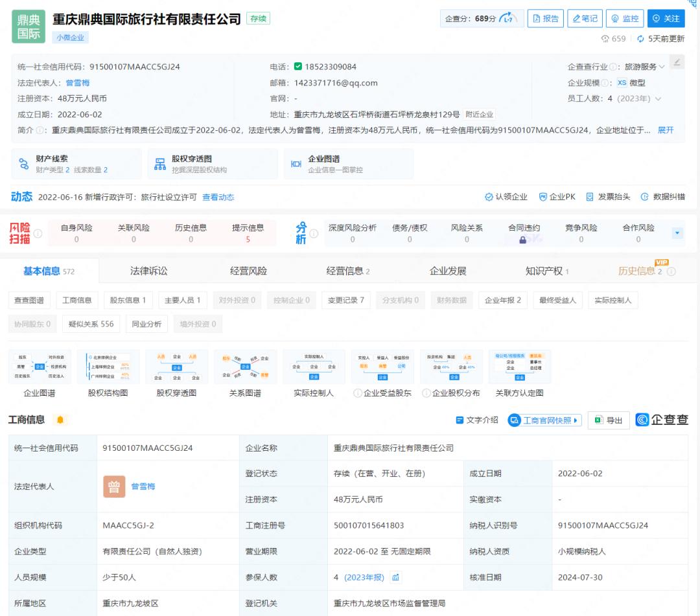Viewport: 700px width, 616px height.
Task: Click the chart icon beside 2023年报
Action: click(396, 577)
